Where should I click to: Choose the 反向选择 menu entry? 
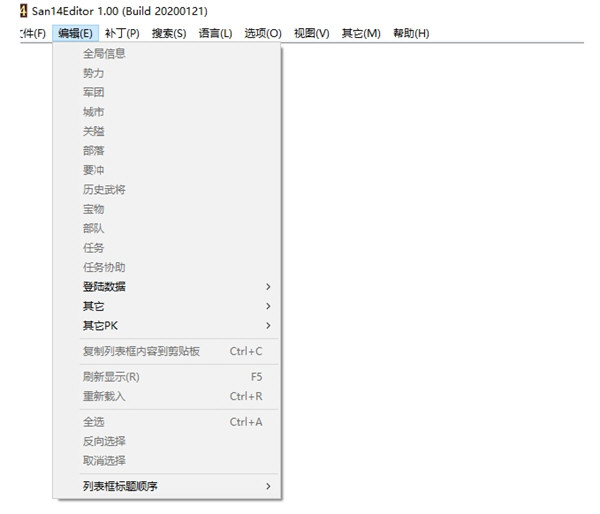167,441
